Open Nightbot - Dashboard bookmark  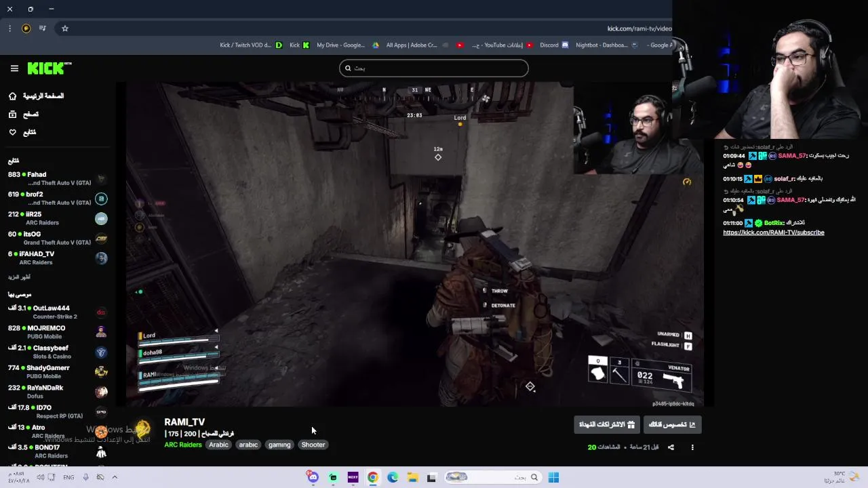(x=607, y=45)
